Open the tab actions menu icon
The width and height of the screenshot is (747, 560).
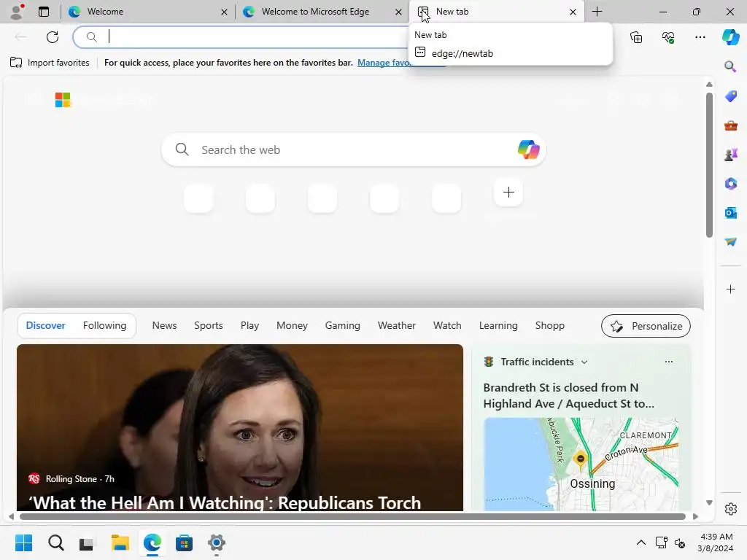(44, 12)
